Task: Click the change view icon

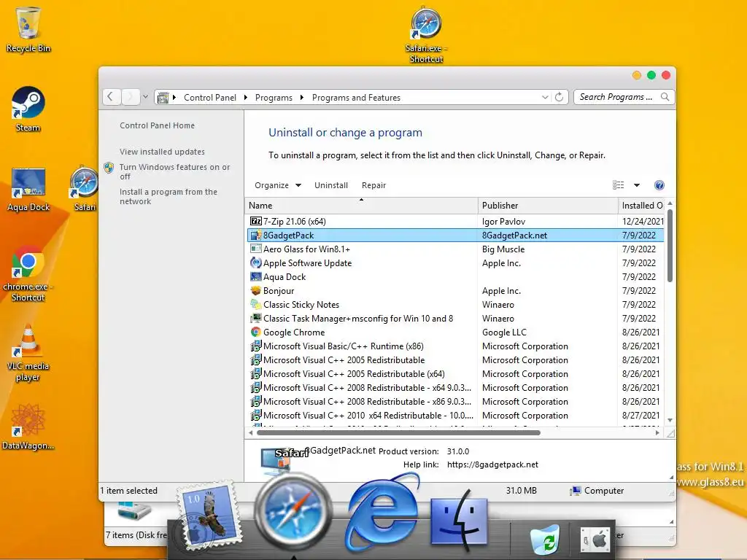Action: click(619, 185)
